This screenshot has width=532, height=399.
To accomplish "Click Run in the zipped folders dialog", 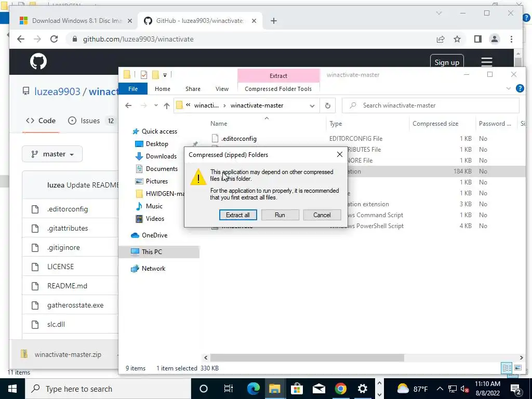I will [x=280, y=215].
